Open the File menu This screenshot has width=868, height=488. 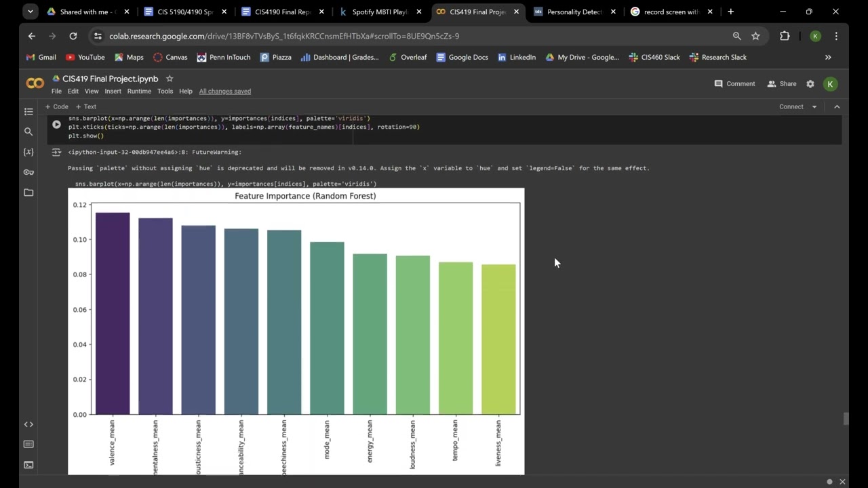[56, 91]
